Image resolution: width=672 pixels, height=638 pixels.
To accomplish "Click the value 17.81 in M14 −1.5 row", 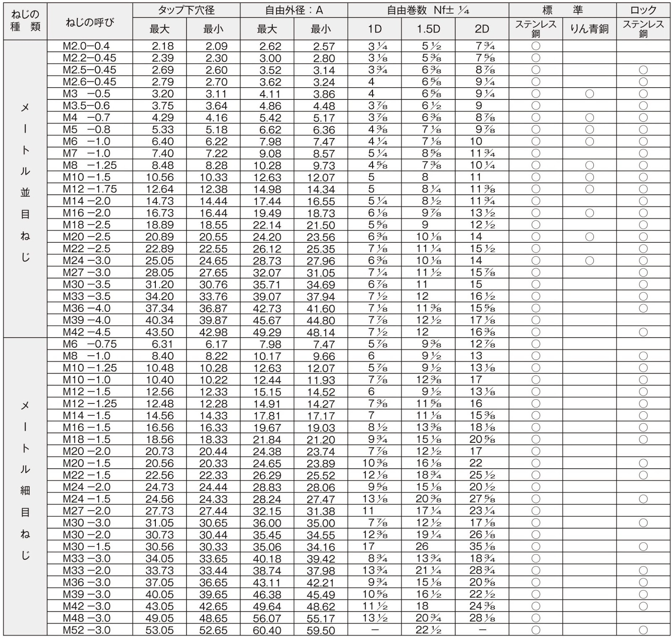I will click(x=267, y=416).
